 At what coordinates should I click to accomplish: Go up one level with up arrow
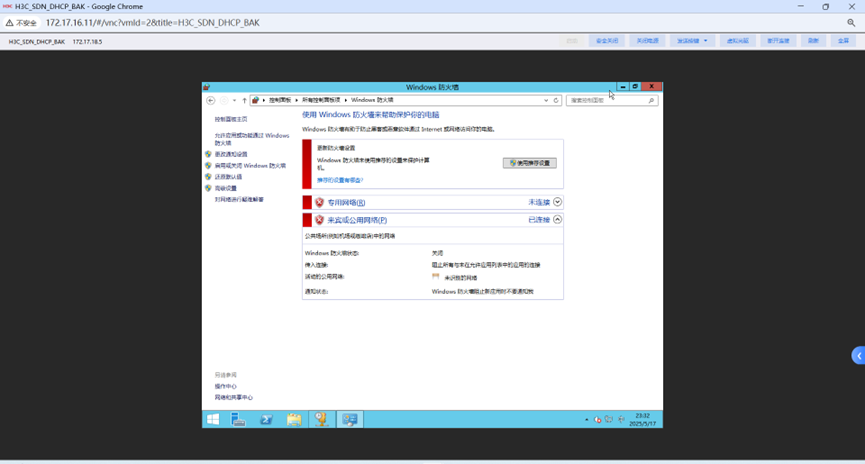click(244, 100)
